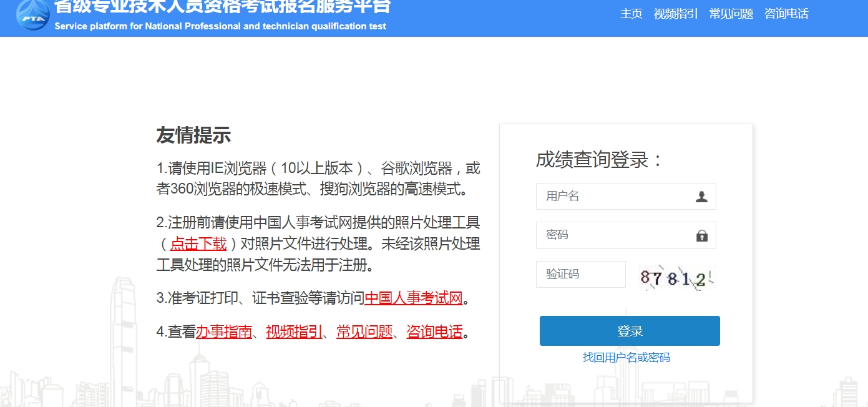Click the 友情提示 heading

click(193, 135)
